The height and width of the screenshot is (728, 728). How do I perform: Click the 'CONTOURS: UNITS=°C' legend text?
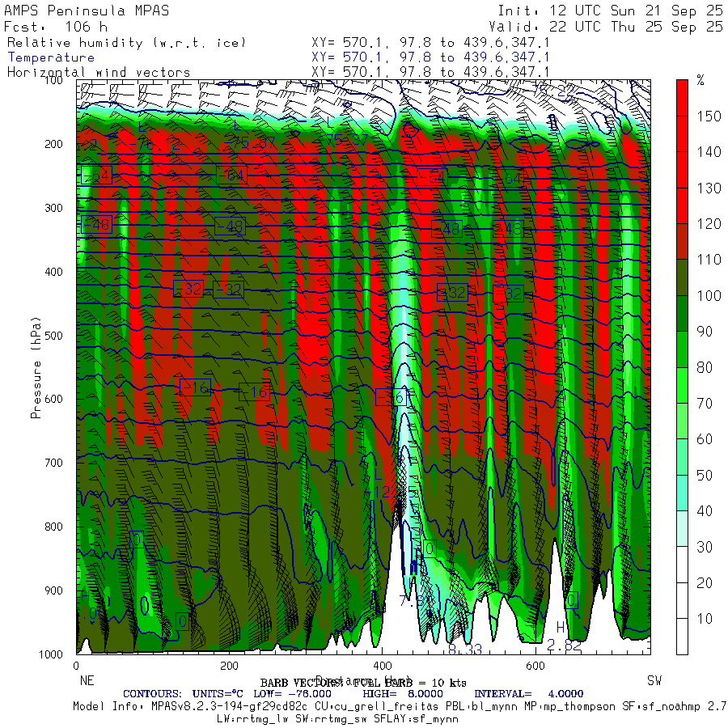tap(183, 694)
